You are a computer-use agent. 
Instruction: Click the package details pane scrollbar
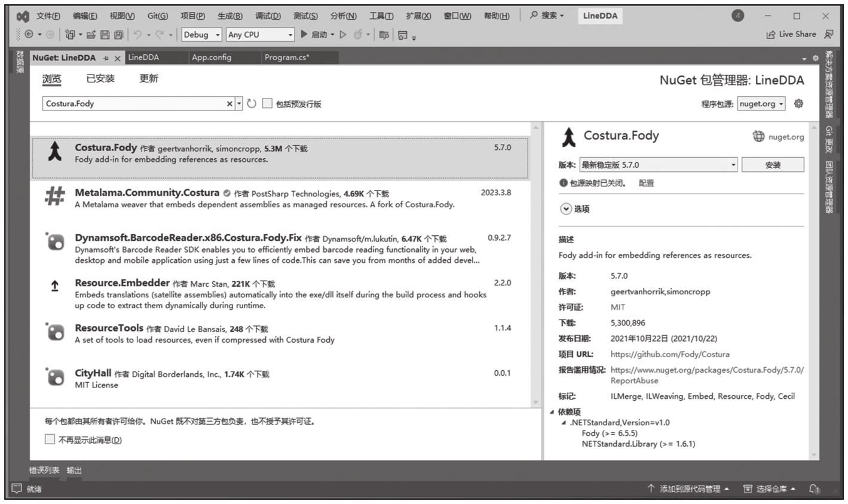click(814, 291)
